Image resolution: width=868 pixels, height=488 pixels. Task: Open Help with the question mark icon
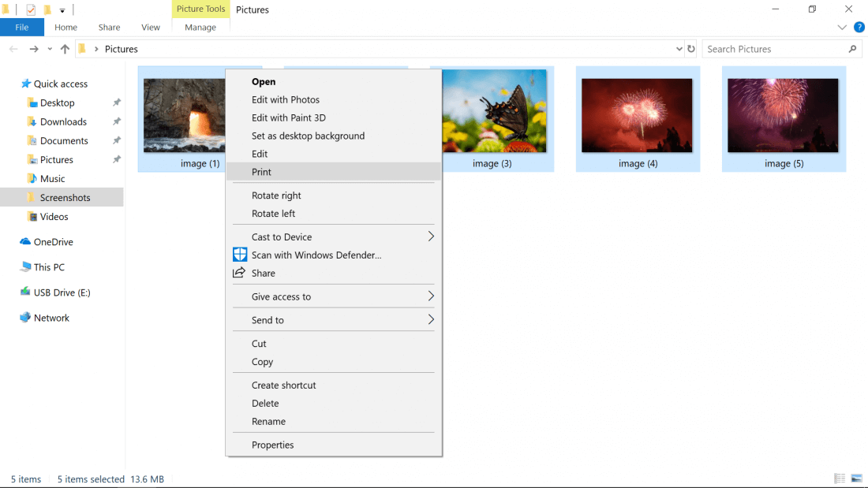tap(859, 27)
